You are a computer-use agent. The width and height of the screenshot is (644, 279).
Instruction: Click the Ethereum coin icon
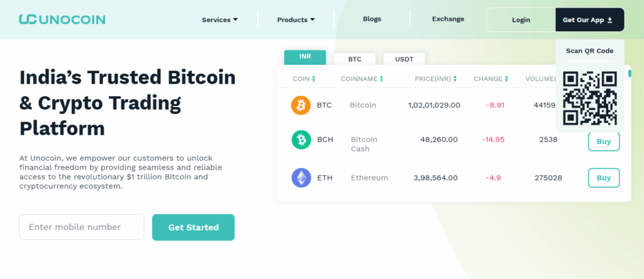[301, 178]
